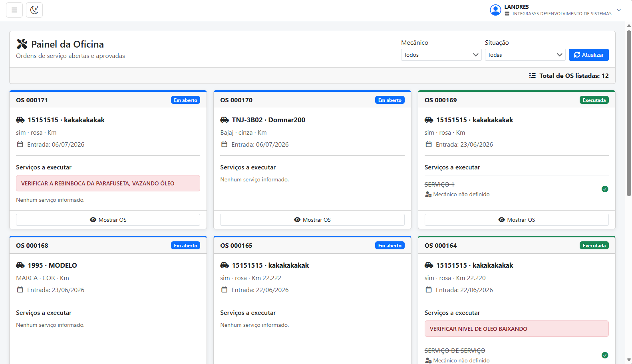Click green check icon for SERVIÇO 1
Viewport: 632px width, 364px height.
tap(605, 189)
